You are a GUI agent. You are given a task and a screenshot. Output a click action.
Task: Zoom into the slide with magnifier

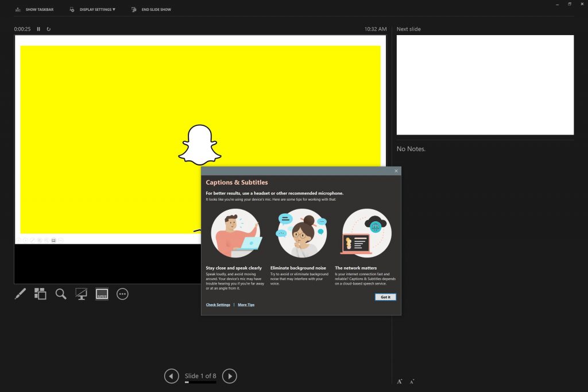[x=61, y=294]
